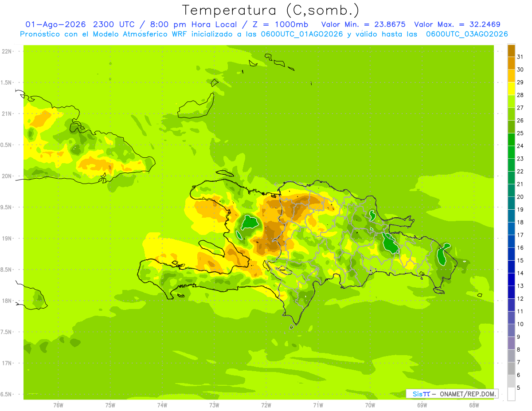Click the legend label "25"
The image size is (532, 411).
coord(520,133)
